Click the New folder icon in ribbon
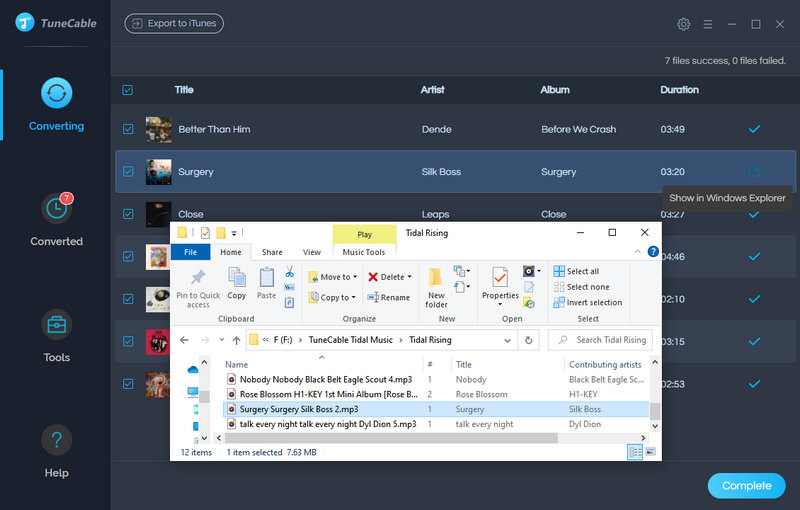800x510 pixels. click(436, 283)
